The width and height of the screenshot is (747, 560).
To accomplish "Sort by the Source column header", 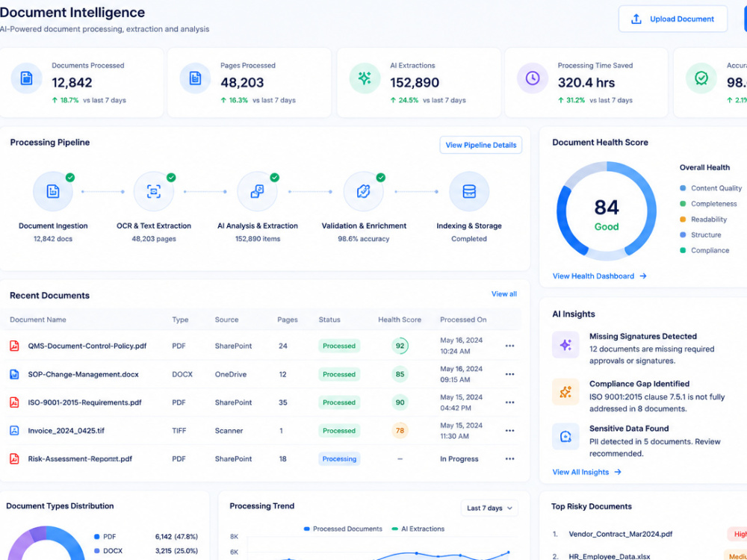I will point(226,320).
